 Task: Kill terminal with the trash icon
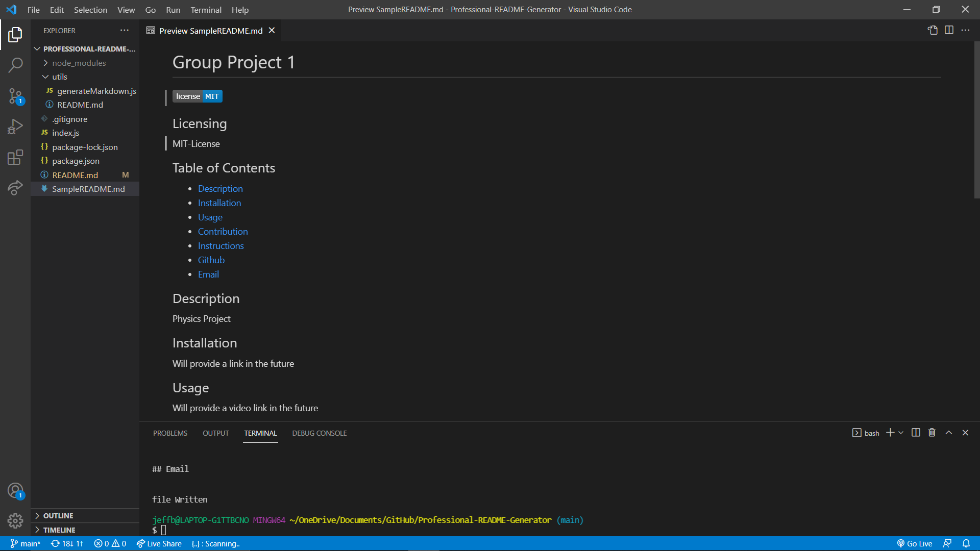(x=932, y=433)
